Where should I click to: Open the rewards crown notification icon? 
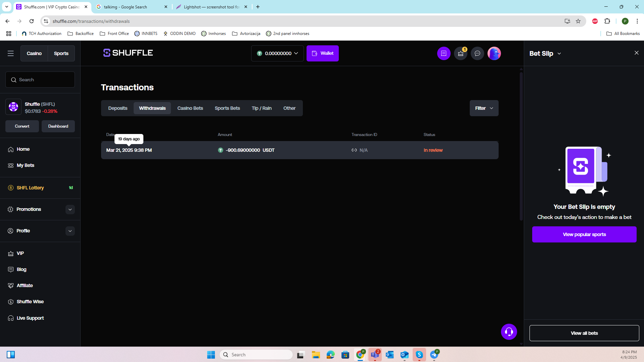tap(461, 53)
